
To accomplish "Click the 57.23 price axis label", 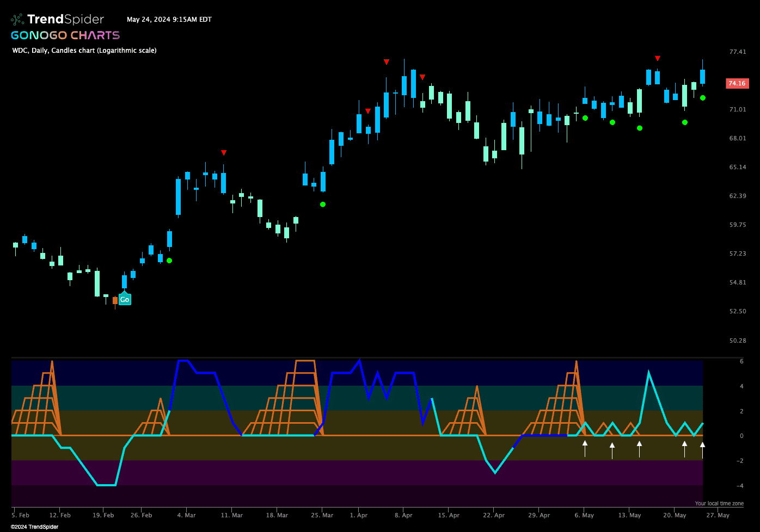I will point(738,253).
